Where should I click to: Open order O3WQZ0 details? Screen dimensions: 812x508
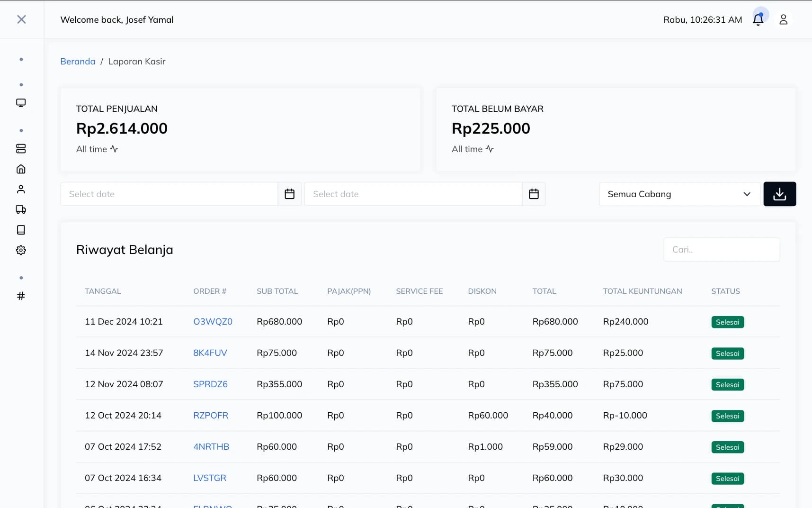coord(213,321)
